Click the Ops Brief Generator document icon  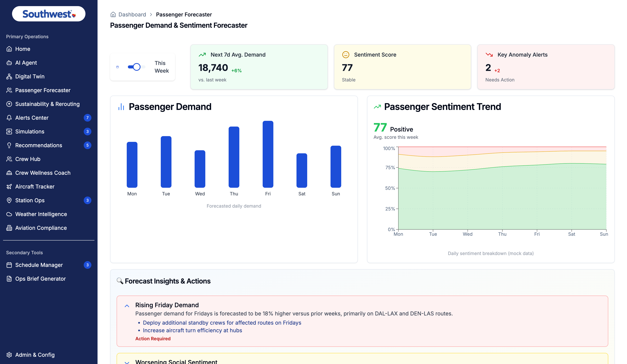9,279
